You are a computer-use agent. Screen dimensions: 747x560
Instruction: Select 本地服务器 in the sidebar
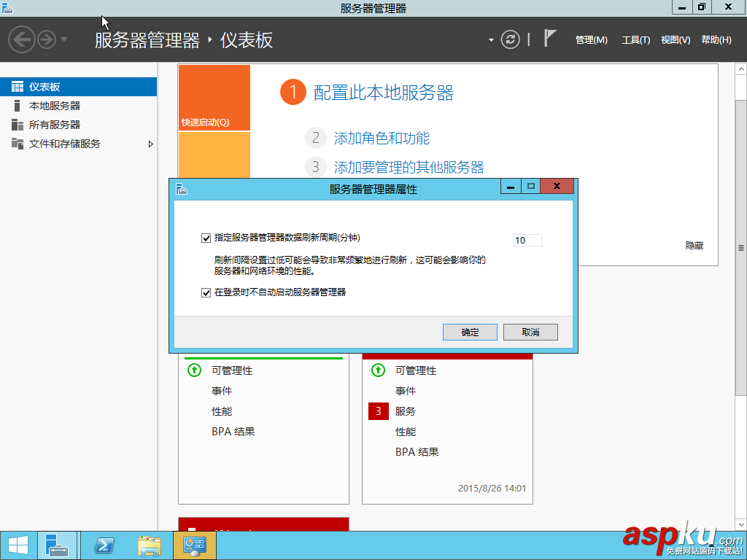(x=78, y=106)
